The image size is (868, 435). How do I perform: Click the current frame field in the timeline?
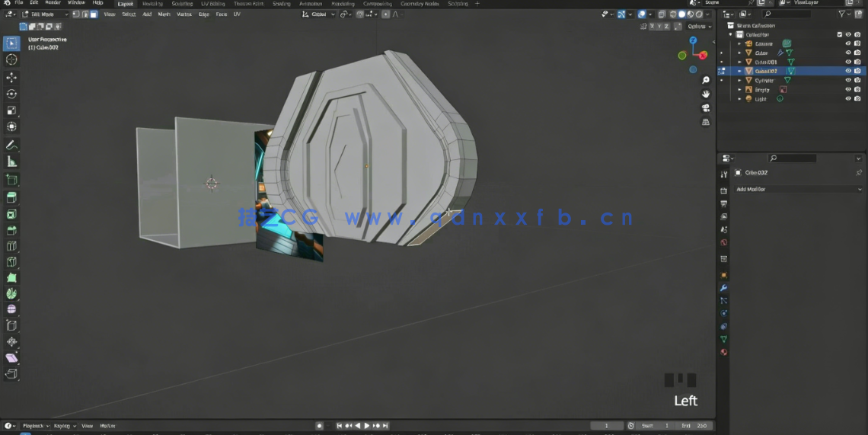(607, 426)
